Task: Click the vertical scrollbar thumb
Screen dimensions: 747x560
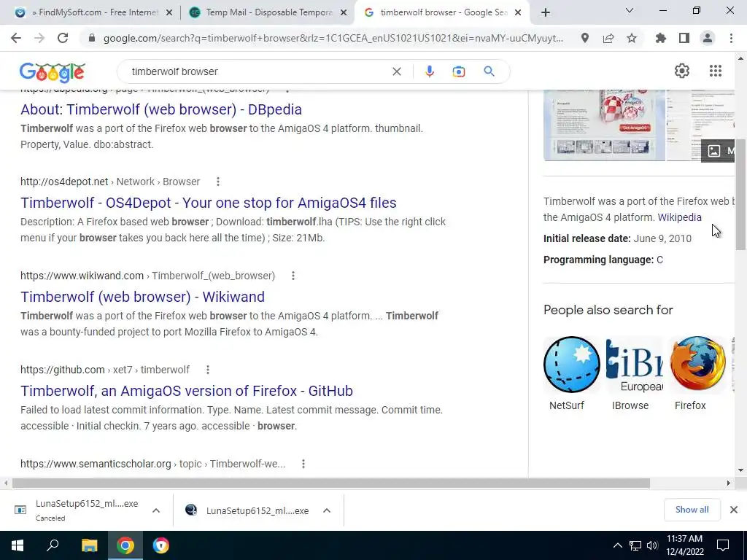Action: click(x=740, y=195)
